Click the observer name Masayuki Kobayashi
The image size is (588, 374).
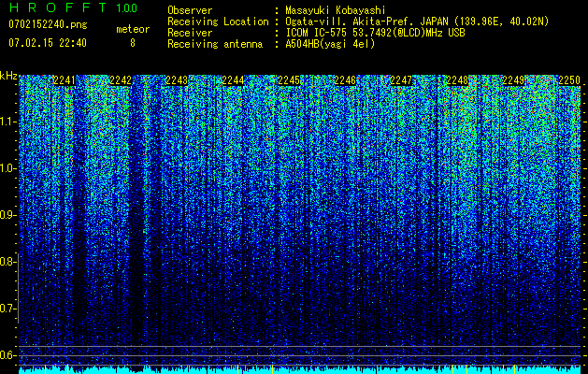coord(336,10)
